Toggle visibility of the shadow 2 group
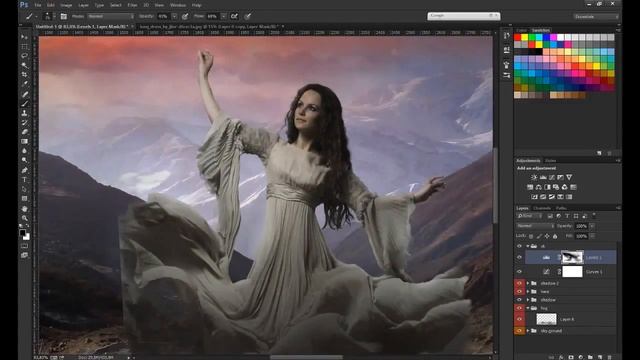Viewport: 640px width, 360px height. [519, 283]
